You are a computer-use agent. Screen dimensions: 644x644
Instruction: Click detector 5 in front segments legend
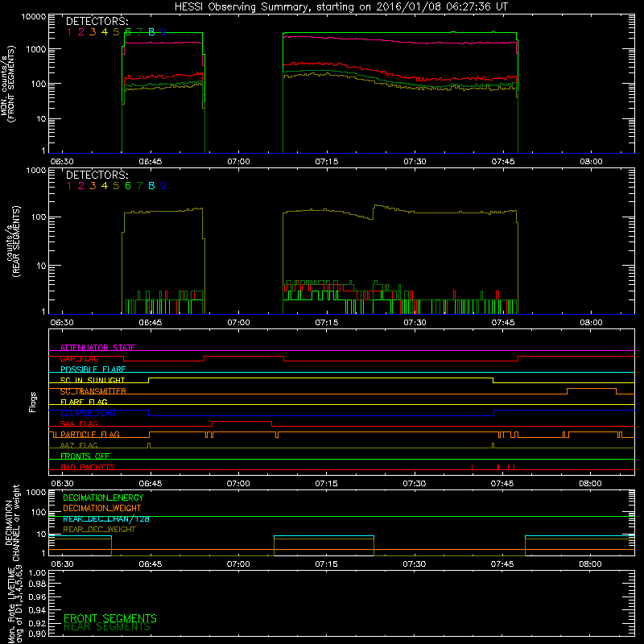(116, 31)
